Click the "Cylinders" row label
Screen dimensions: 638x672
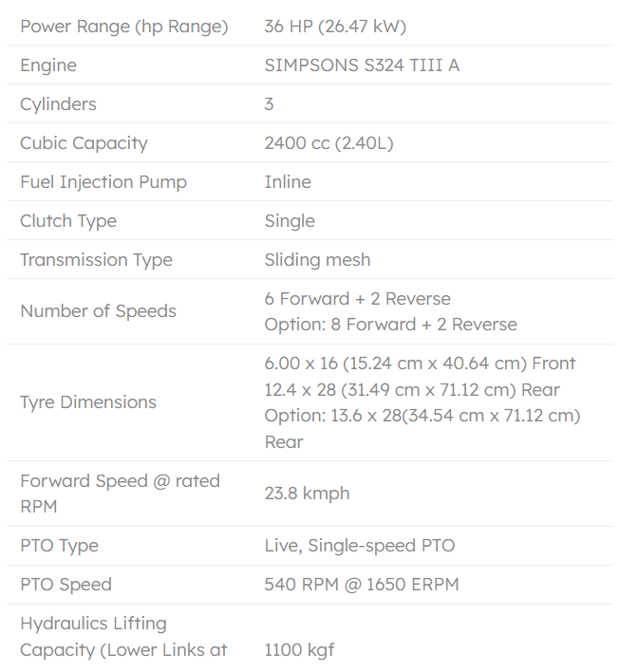(58, 104)
